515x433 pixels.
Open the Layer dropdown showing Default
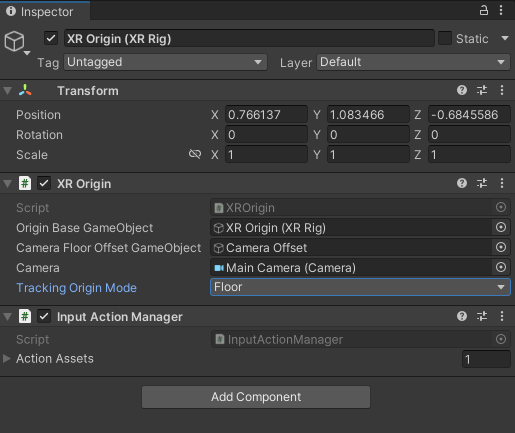(413, 62)
